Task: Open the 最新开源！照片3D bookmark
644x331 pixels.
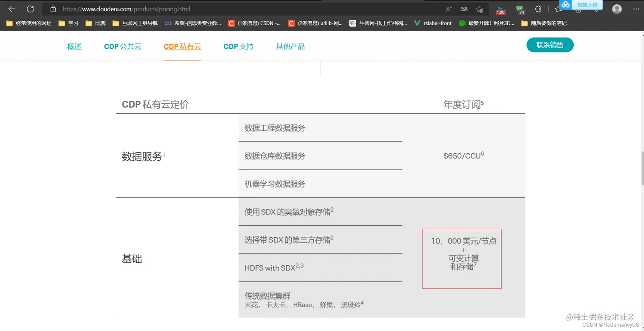Action: pos(486,23)
